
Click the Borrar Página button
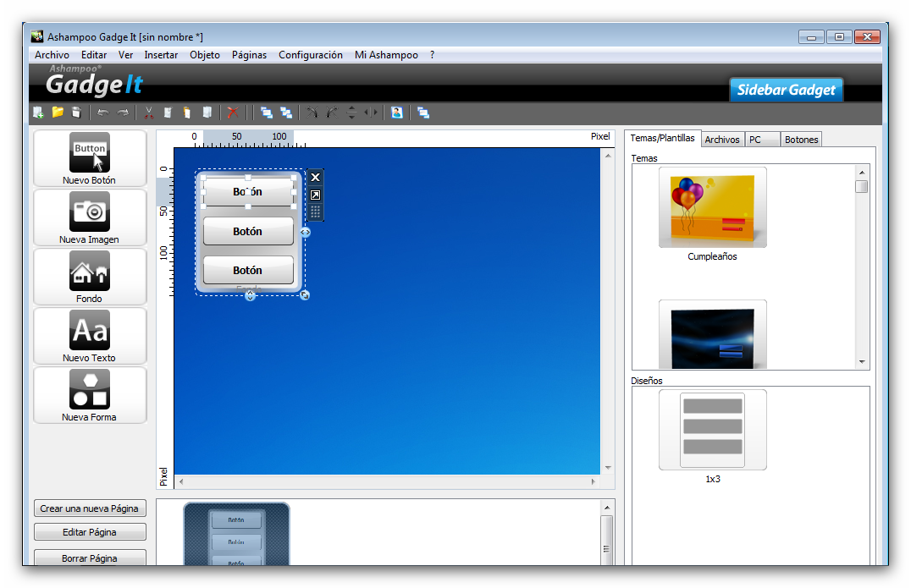90,558
